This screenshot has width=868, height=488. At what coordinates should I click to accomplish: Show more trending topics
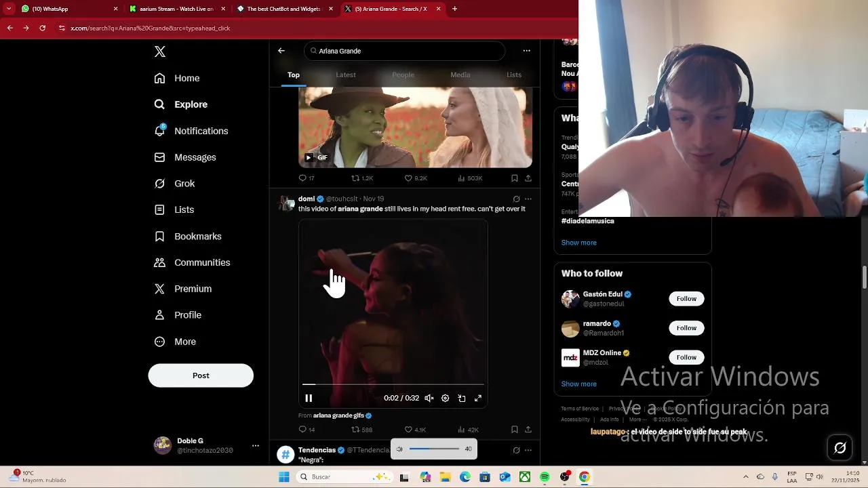pyautogui.click(x=578, y=243)
